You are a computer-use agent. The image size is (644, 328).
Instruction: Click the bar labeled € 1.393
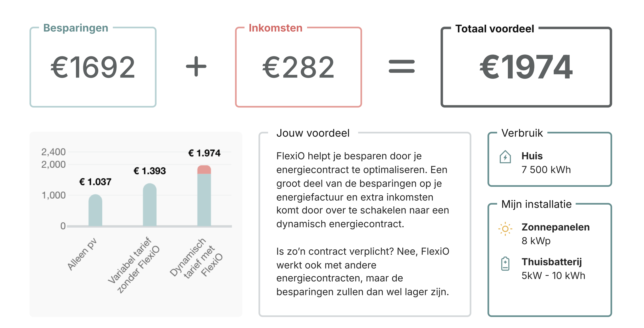click(149, 205)
